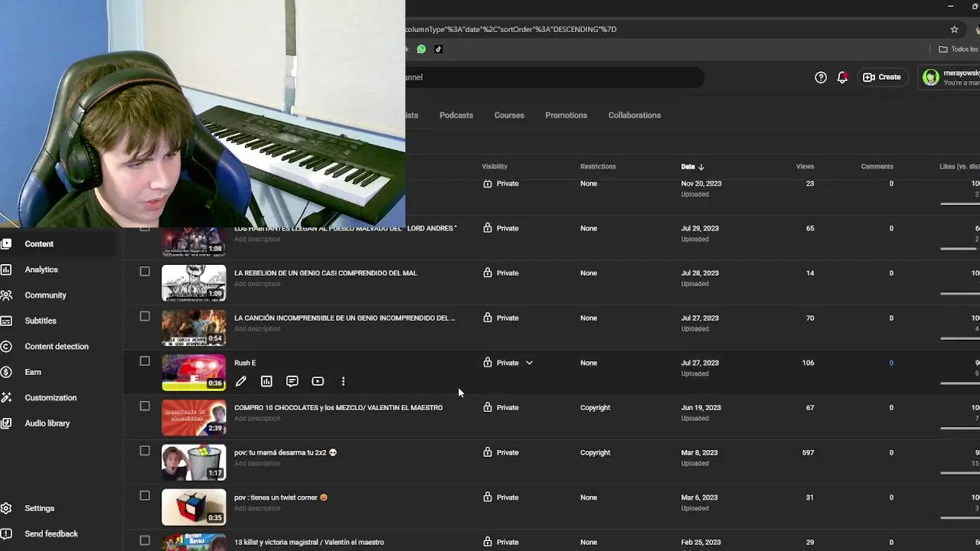Open the Subtitles sidebar icon
Image resolution: width=980 pixels, height=551 pixels.
[6, 321]
